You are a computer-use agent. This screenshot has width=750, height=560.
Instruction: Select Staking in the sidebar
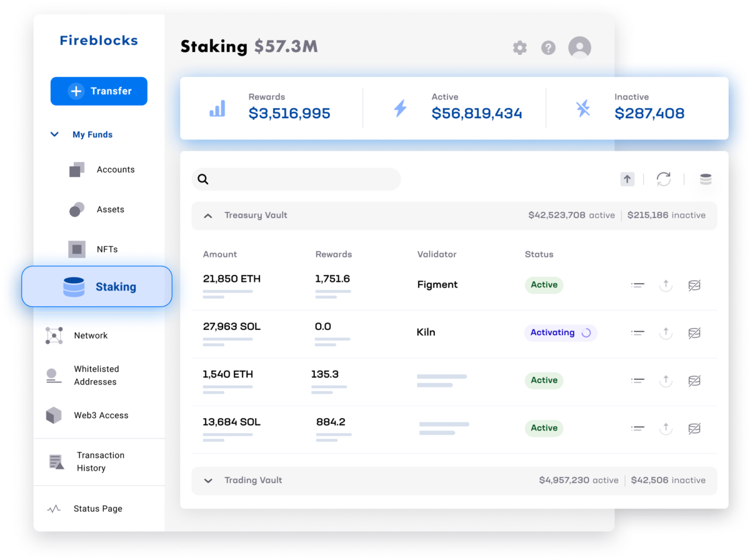click(x=97, y=287)
